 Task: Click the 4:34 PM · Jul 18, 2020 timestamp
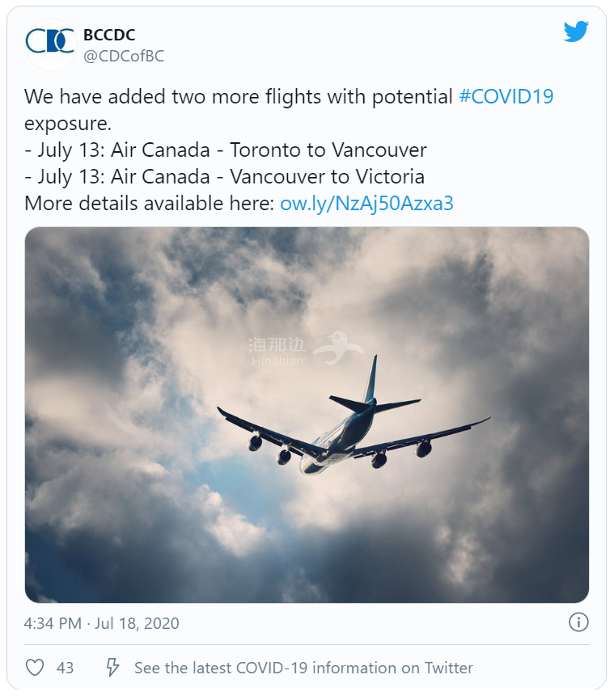click(x=101, y=623)
